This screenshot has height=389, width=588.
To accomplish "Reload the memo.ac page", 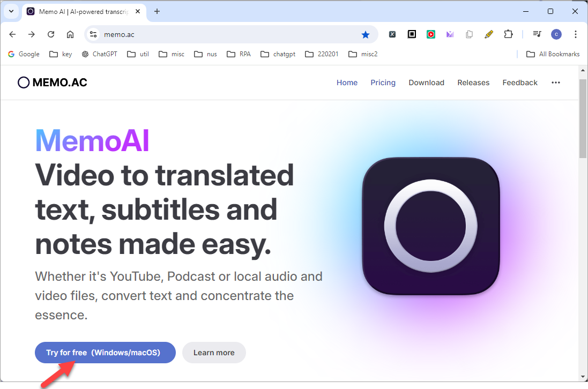I will point(51,34).
